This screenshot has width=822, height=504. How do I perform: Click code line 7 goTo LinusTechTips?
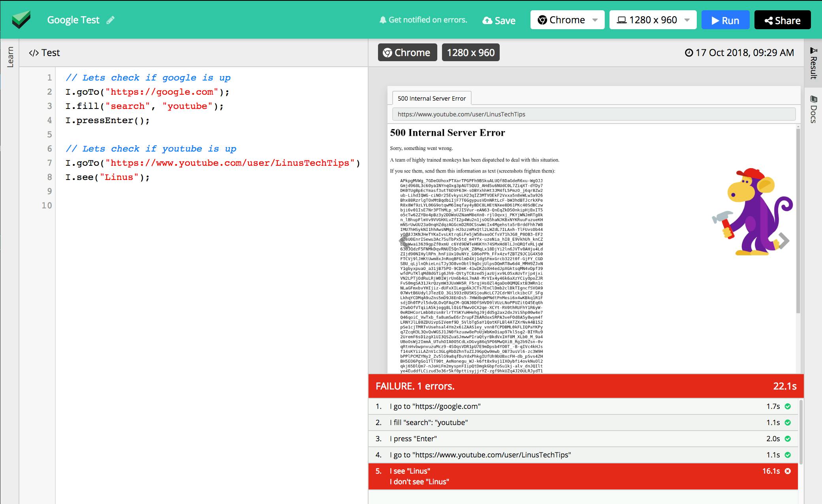click(x=213, y=163)
